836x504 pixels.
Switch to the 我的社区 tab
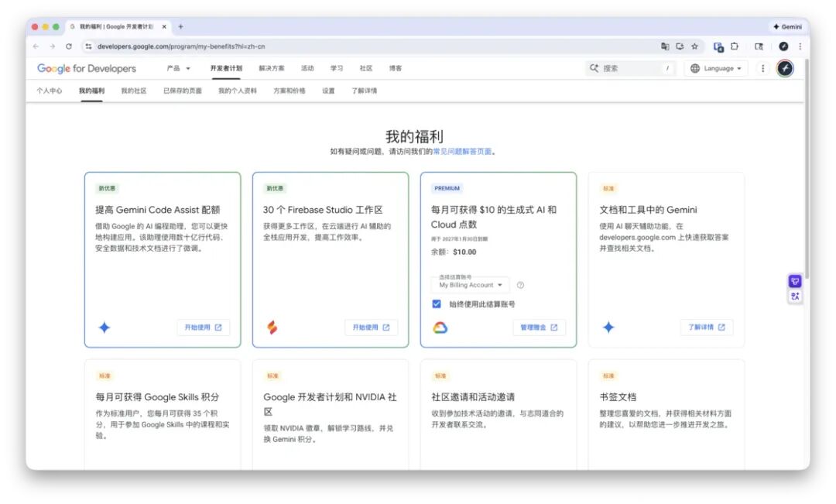[x=134, y=91]
